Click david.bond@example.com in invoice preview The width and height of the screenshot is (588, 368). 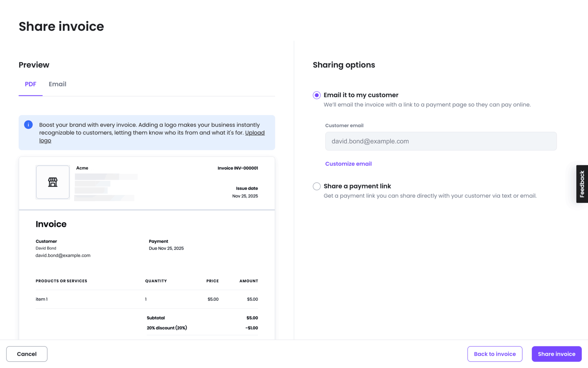click(63, 255)
